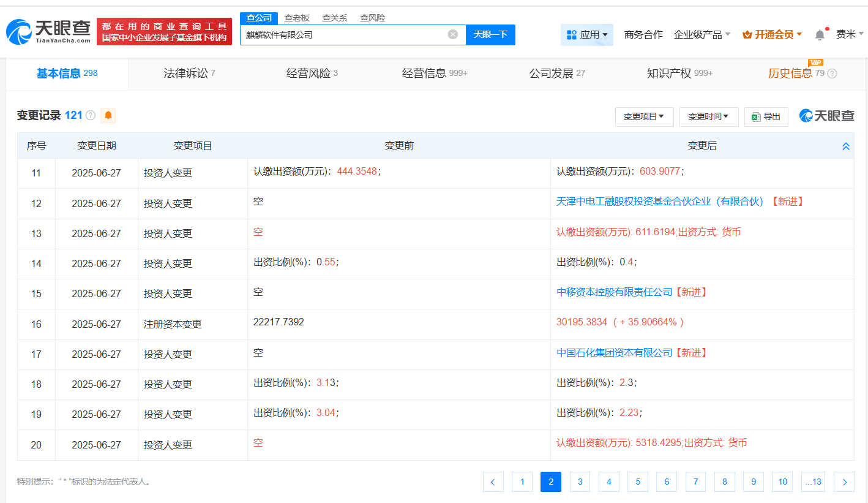Click the 变更前 column header

(x=399, y=146)
